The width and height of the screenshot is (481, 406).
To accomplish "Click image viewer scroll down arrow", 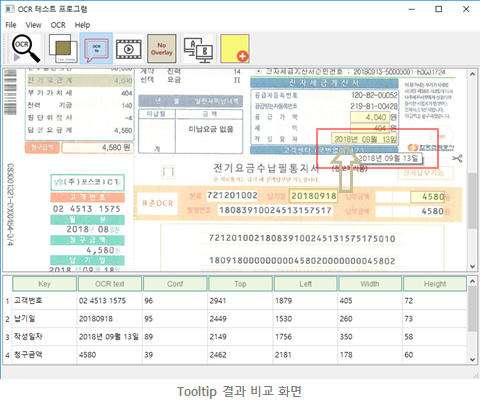I will tap(472, 266).
